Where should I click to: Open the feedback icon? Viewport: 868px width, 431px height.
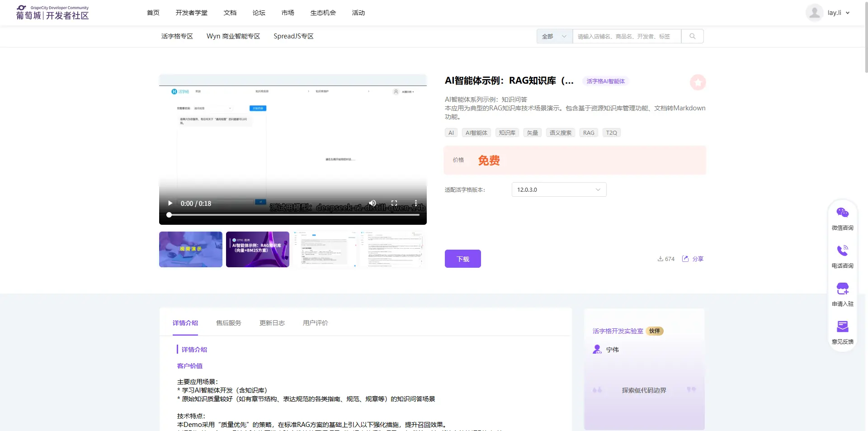point(843,327)
